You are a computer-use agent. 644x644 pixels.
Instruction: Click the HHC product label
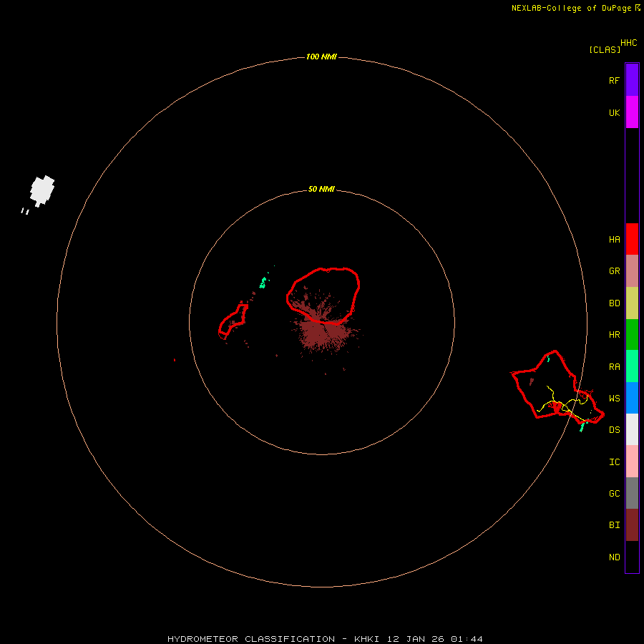pyautogui.click(x=628, y=43)
